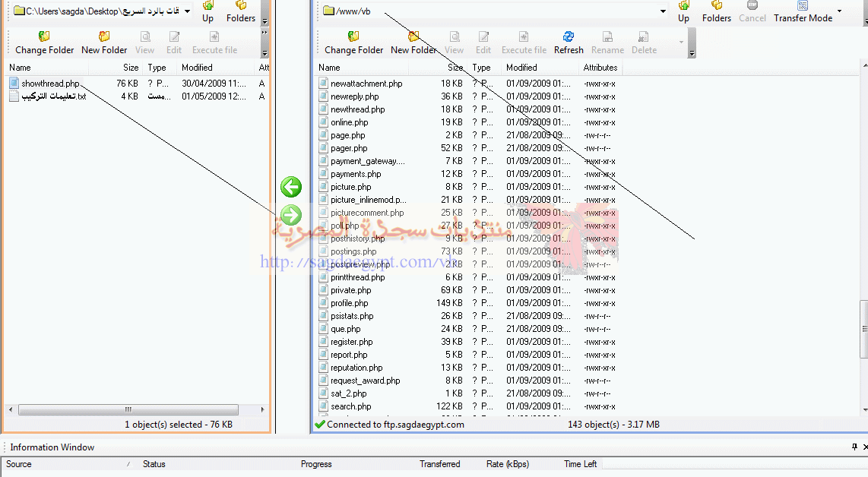Go Up a directory in the remote pane
Image resolution: width=868 pixels, height=477 pixels.
click(683, 11)
